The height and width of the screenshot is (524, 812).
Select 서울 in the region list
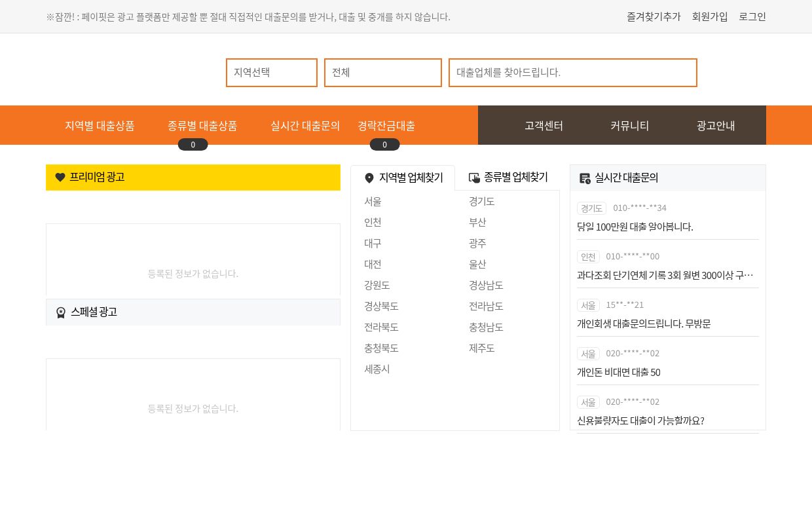[373, 202]
